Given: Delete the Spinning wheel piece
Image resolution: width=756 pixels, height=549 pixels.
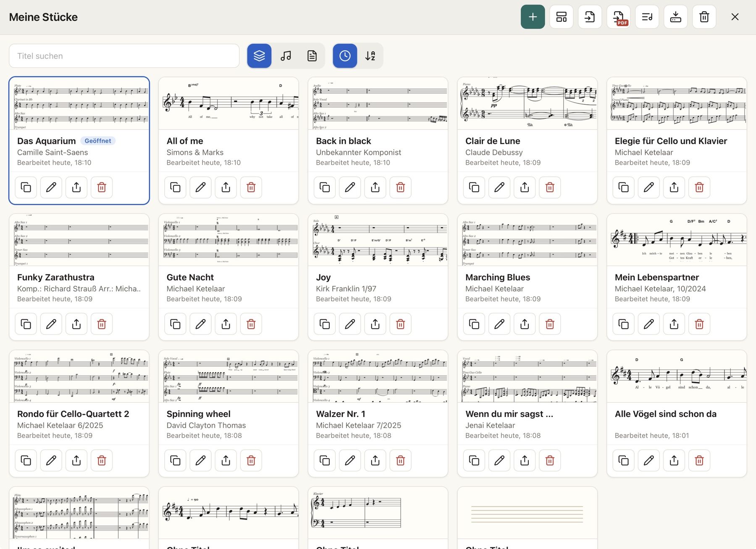Looking at the screenshot, I should pyautogui.click(x=251, y=460).
